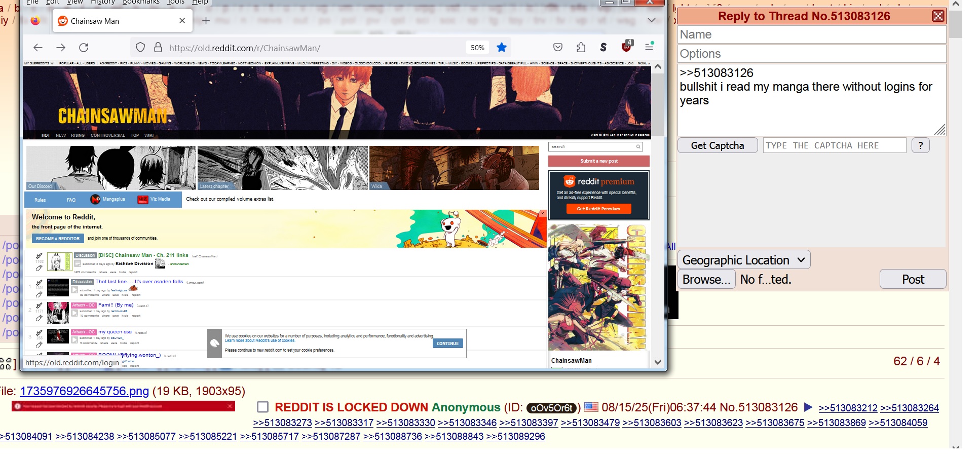
Task: Close the Reply to Thread box
Action: click(938, 16)
